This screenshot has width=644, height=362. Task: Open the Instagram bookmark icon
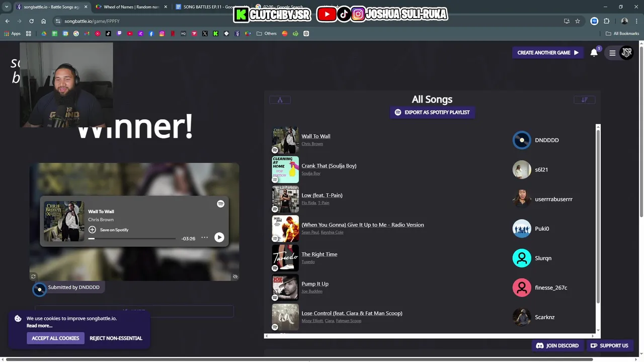[162, 34]
